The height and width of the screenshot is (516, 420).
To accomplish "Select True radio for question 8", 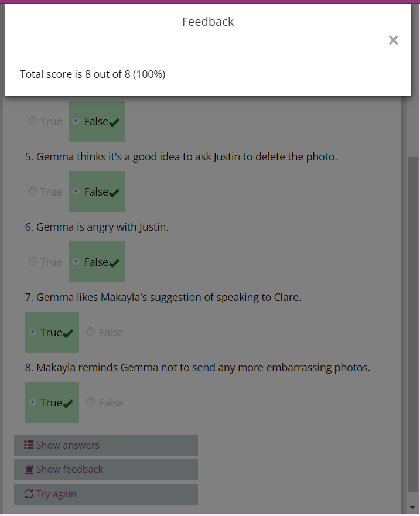I will pos(32,402).
